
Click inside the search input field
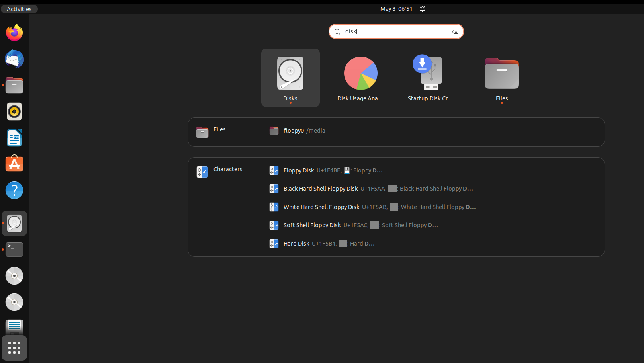[x=396, y=31]
